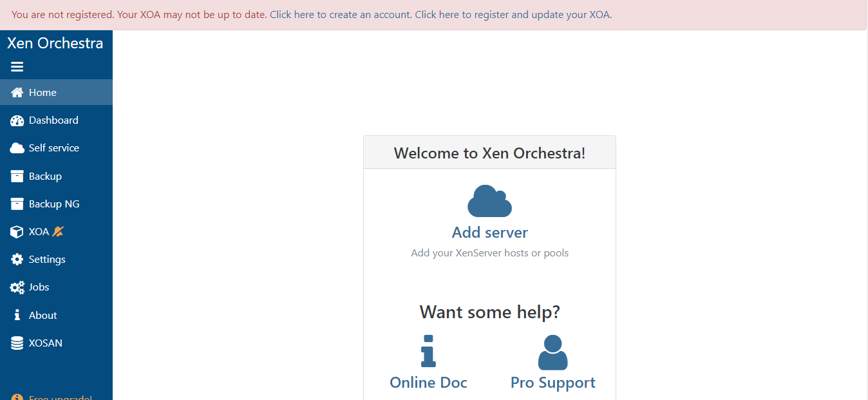
Task: Click the Free upgrade link
Action: pos(60,397)
